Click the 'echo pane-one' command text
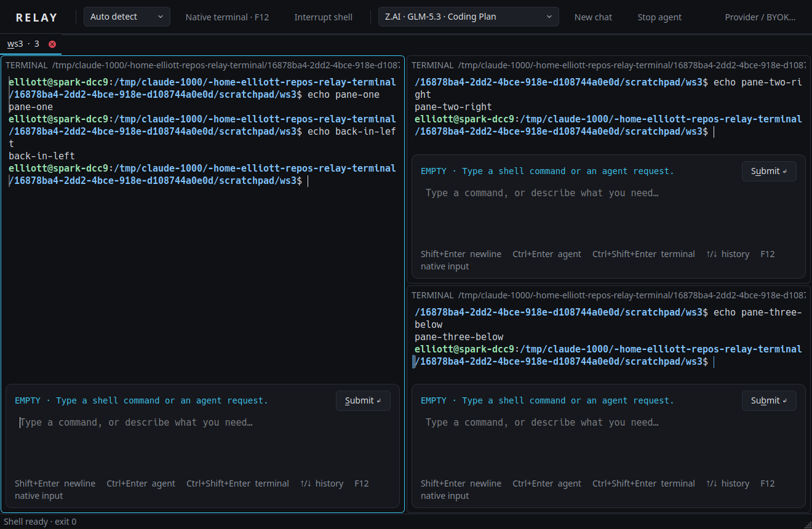812x529 pixels. coord(343,95)
